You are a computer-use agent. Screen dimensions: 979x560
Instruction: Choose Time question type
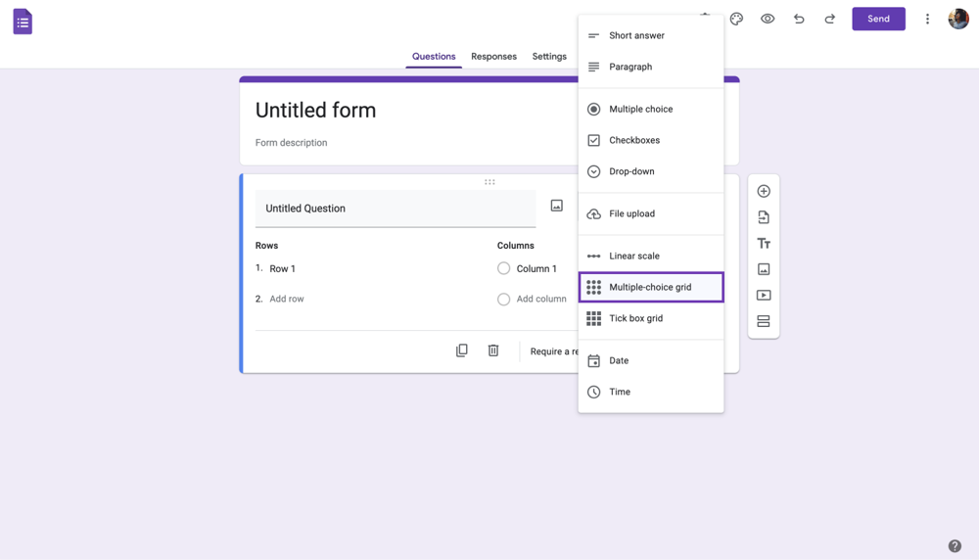pos(651,392)
